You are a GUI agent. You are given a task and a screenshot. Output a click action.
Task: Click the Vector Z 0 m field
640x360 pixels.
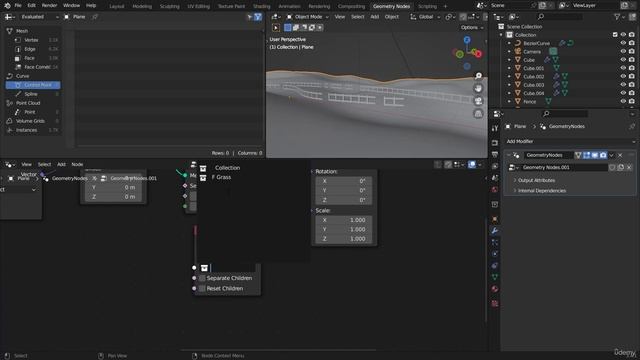point(114,197)
